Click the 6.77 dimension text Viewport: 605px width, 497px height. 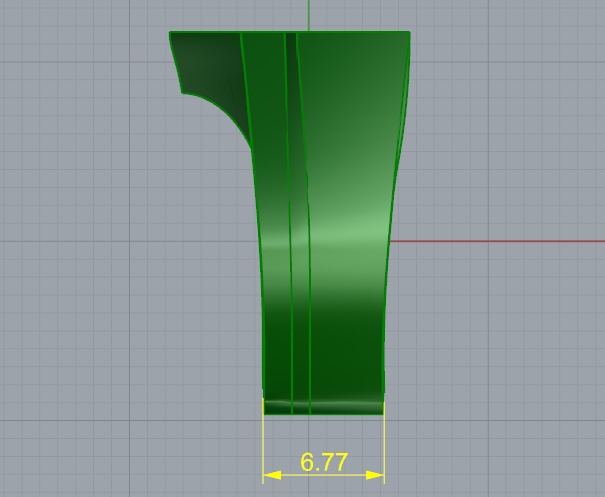[x=324, y=462]
